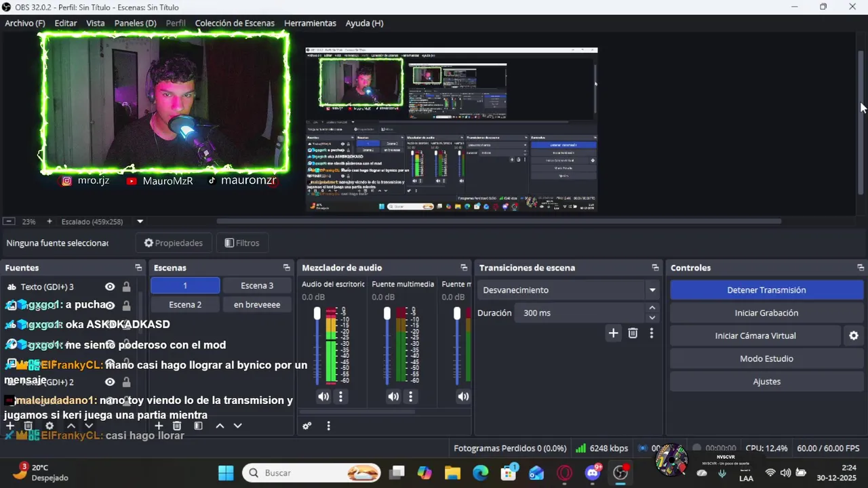
Task: Start Iniciar Cámara Virtual
Action: 755,335
